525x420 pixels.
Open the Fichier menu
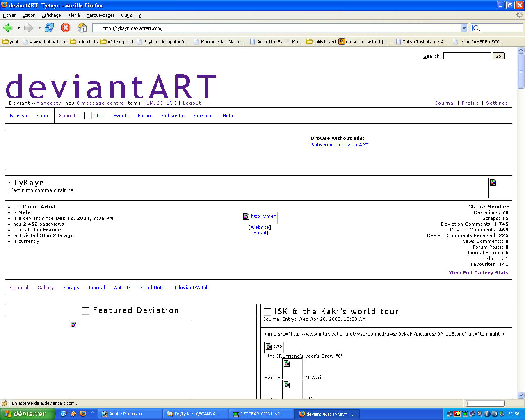tap(9, 15)
